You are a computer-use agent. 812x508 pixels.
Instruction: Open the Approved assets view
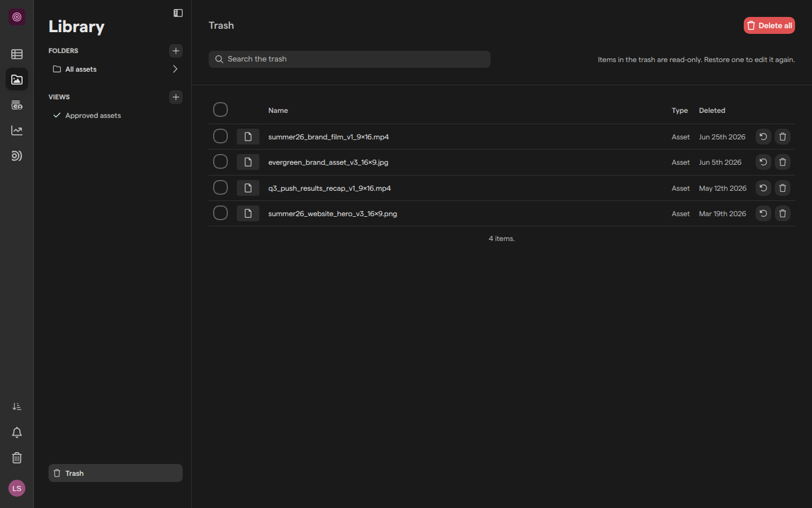click(x=115, y=115)
